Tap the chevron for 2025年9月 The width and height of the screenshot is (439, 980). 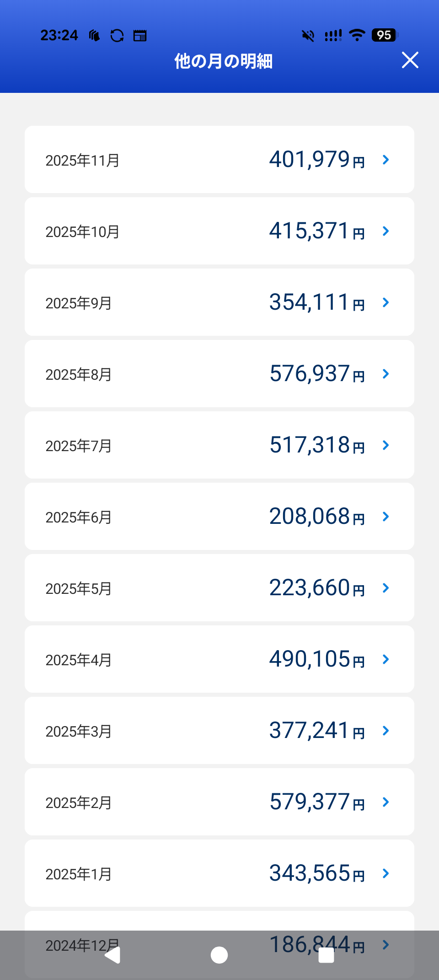[385, 302]
